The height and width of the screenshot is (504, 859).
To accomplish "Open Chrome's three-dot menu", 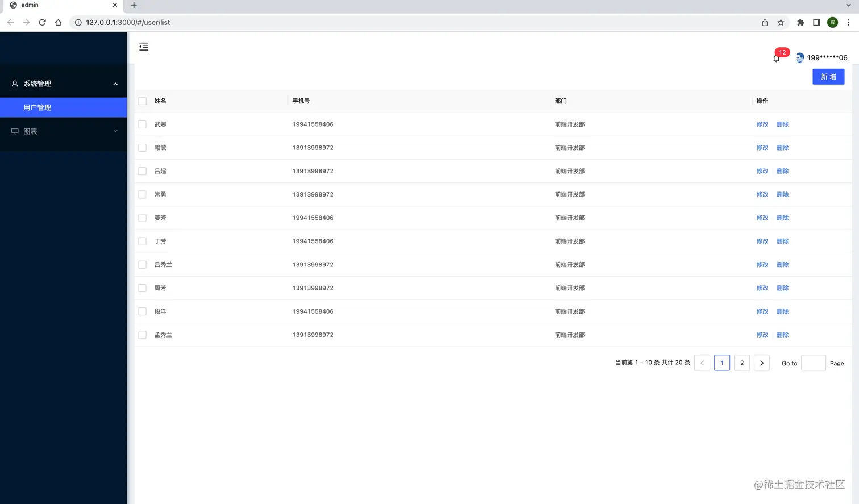I will [848, 22].
